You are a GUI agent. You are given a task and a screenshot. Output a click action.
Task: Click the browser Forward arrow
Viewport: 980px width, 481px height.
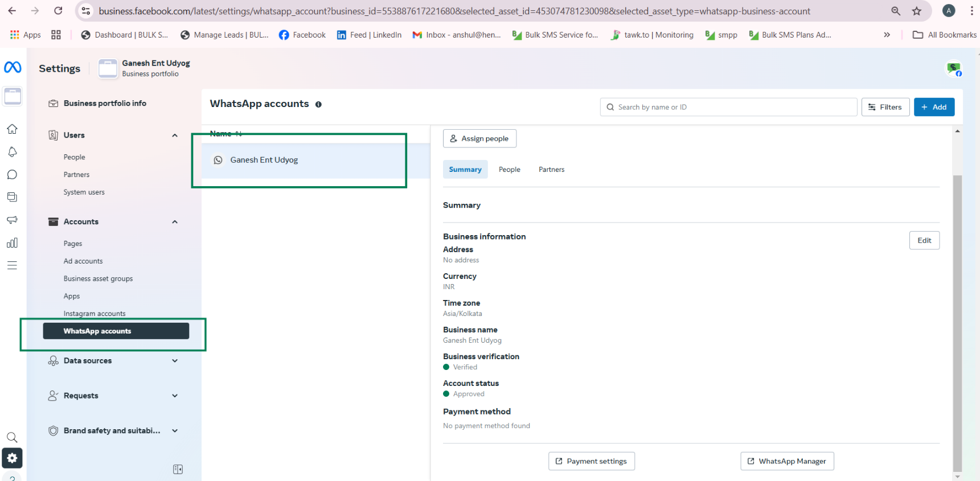point(35,11)
